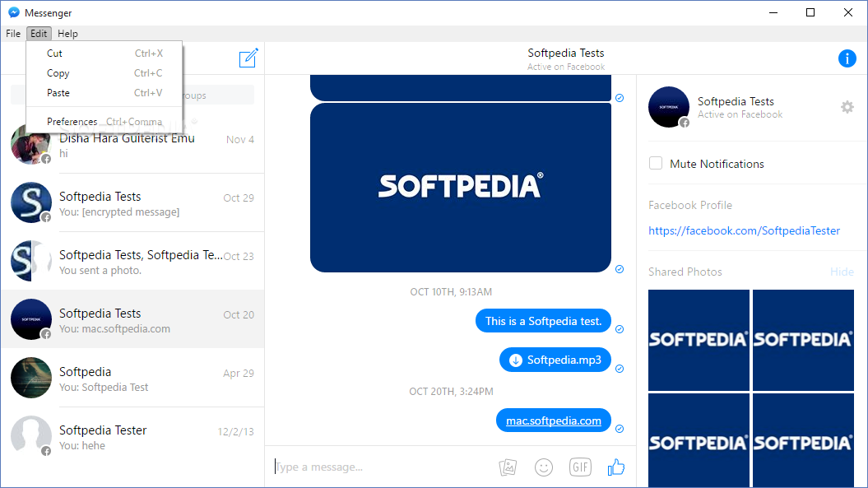Click the Softpedia Tester default avatar
Screen dimensions: 868x488
point(31,436)
